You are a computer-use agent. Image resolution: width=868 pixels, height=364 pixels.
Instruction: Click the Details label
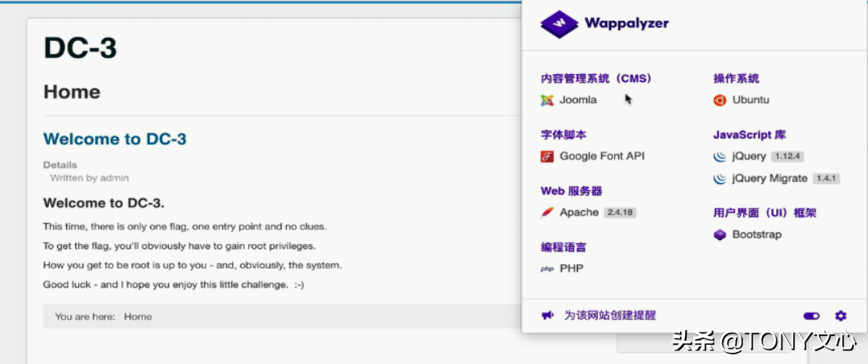click(60, 165)
